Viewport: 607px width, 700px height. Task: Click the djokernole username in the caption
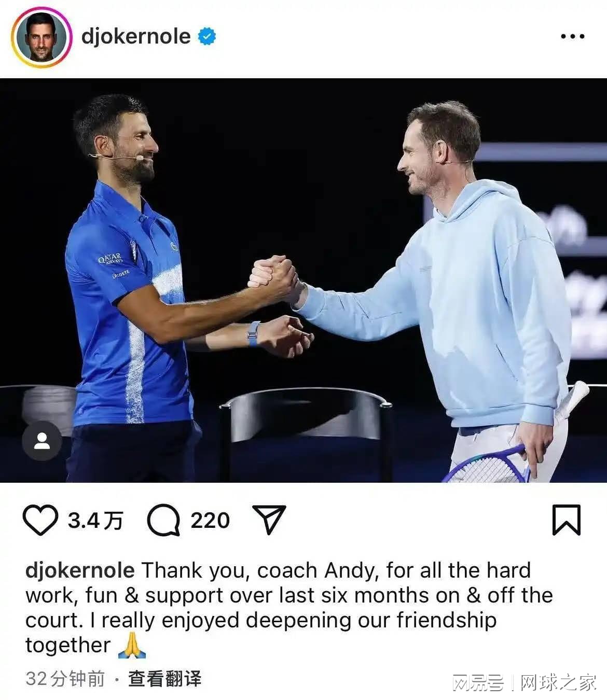point(80,570)
